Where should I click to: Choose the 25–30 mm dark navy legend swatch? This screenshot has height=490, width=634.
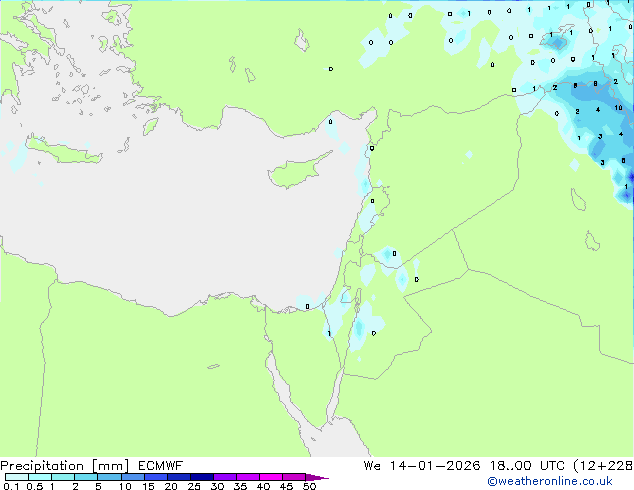(201, 477)
